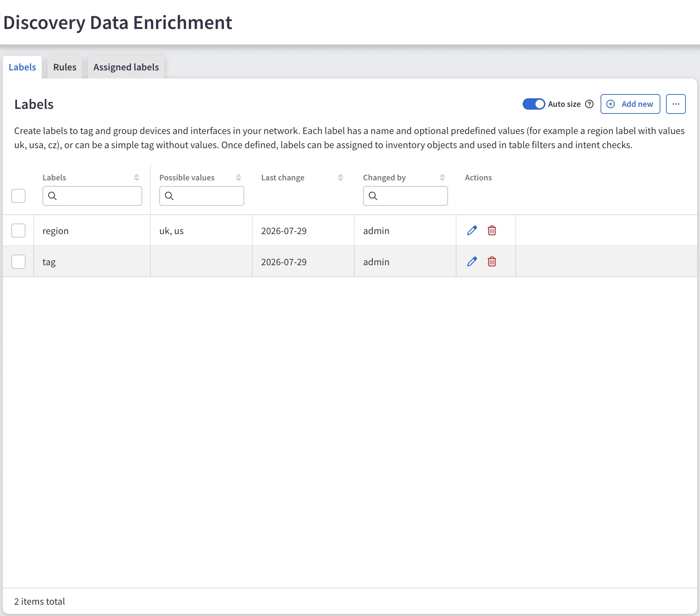
Task: Sort by the Changed by column arrows
Action: [442, 178]
